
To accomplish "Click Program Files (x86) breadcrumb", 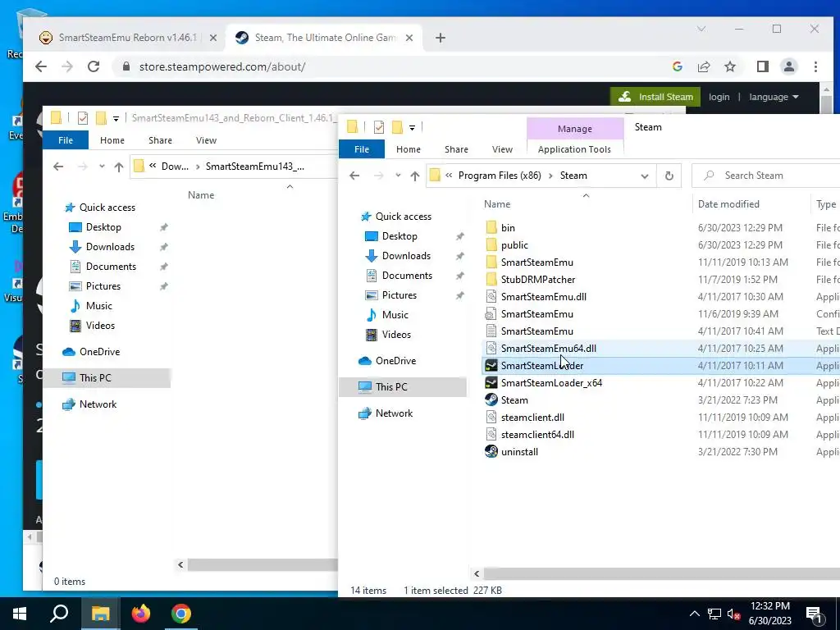I will click(500, 176).
